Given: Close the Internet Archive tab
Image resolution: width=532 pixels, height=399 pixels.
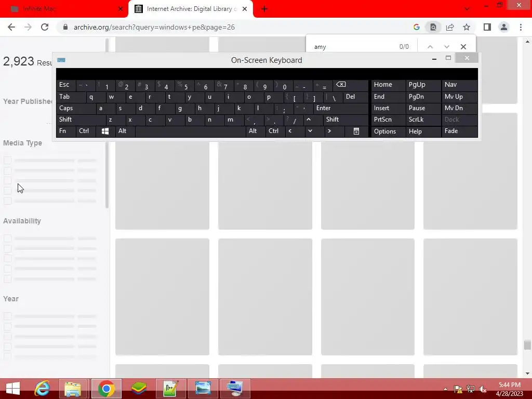Looking at the screenshot, I should (245, 9).
